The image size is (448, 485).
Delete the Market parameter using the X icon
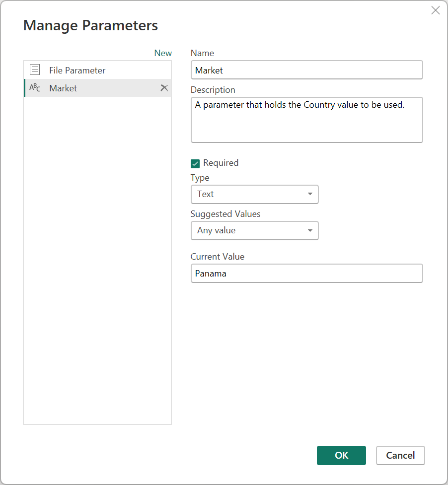pyautogui.click(x=164, y=87)
